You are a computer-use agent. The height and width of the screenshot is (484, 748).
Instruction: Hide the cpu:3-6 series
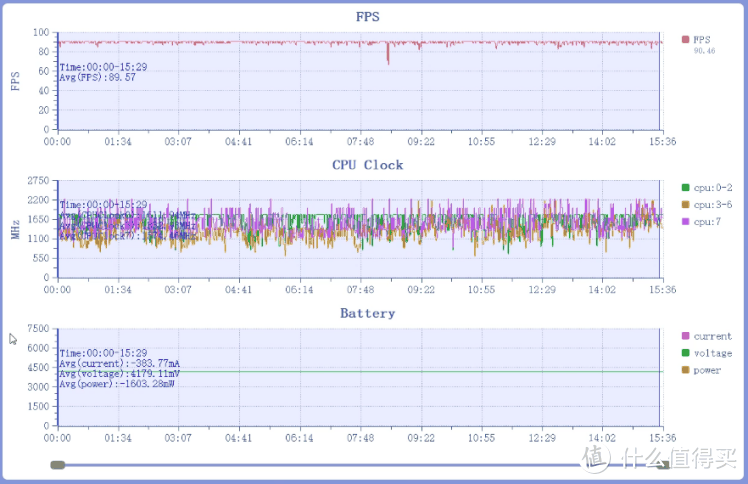(685, 204)
